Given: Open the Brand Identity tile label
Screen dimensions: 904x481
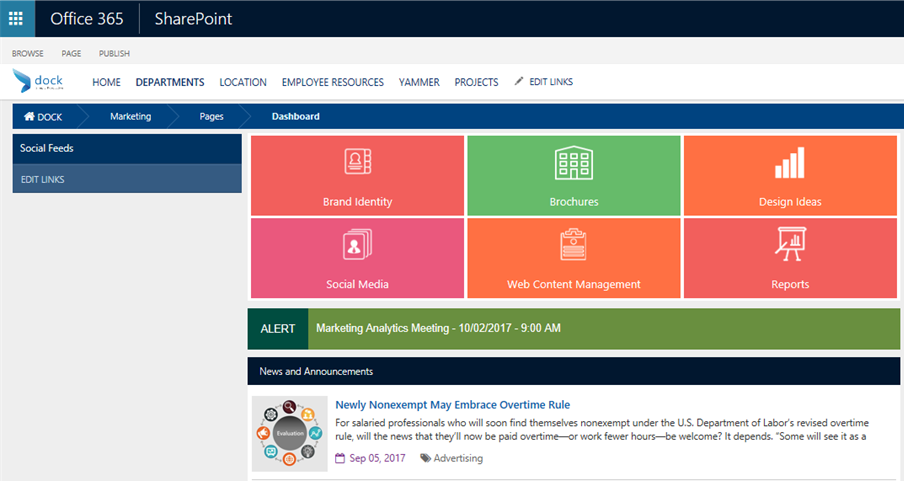Looking at the screenshot, I should click(357, 202).
